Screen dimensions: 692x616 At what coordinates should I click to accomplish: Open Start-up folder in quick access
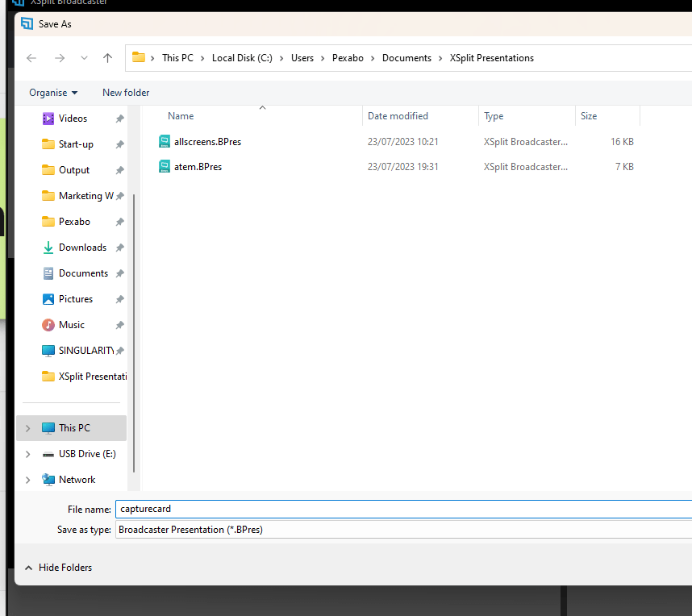click(76, 144)
